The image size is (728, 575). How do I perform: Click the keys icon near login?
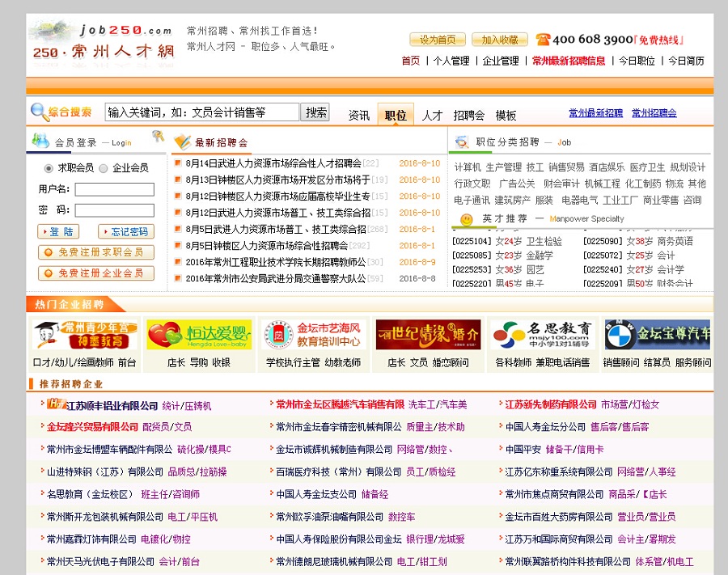(x=158, y=136)
